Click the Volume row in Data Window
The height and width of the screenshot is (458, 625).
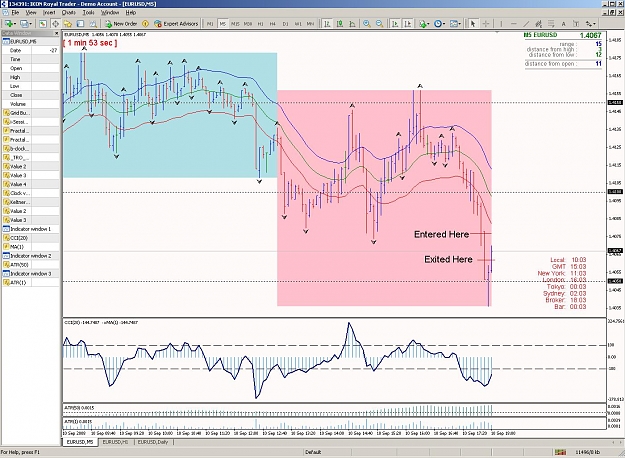(x=31, y=104)
